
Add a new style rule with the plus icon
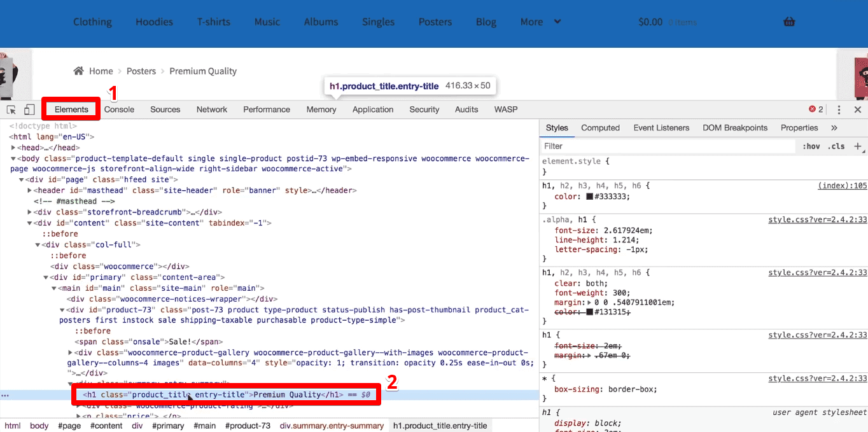(858, 146)
